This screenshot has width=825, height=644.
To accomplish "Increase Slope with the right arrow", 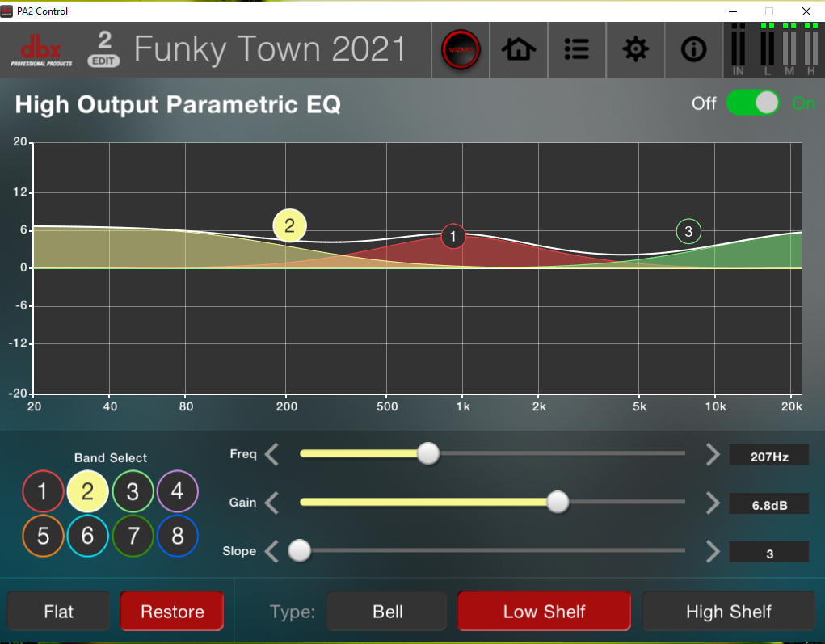I will tap(712, 552).
